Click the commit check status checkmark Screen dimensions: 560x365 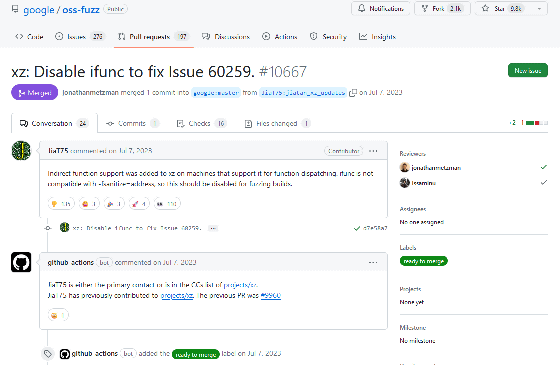(x=356, y=228)
